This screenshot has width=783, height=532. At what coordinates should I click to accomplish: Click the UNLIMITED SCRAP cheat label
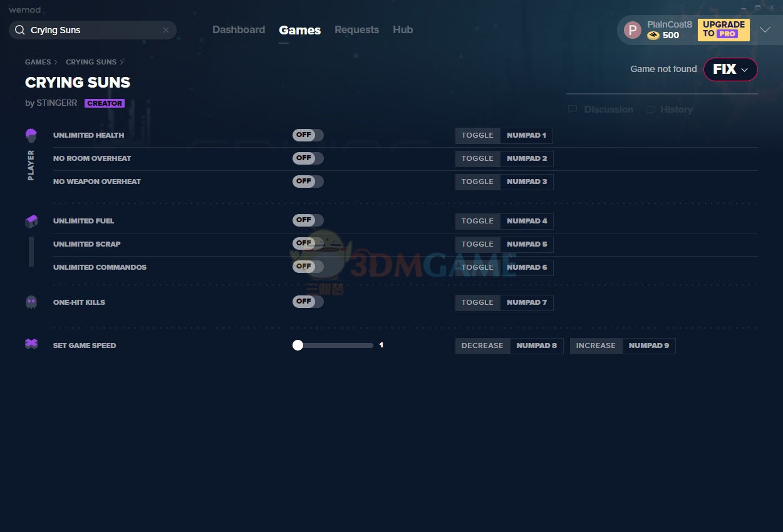86,244
